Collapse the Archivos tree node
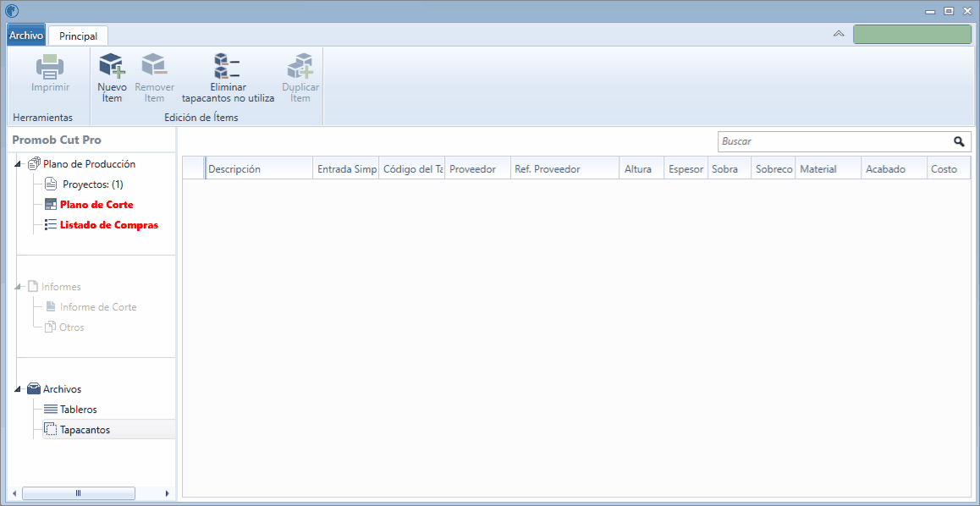Image resolution: width=980 pixels, height=506 pixels. [x=18, y=389]
